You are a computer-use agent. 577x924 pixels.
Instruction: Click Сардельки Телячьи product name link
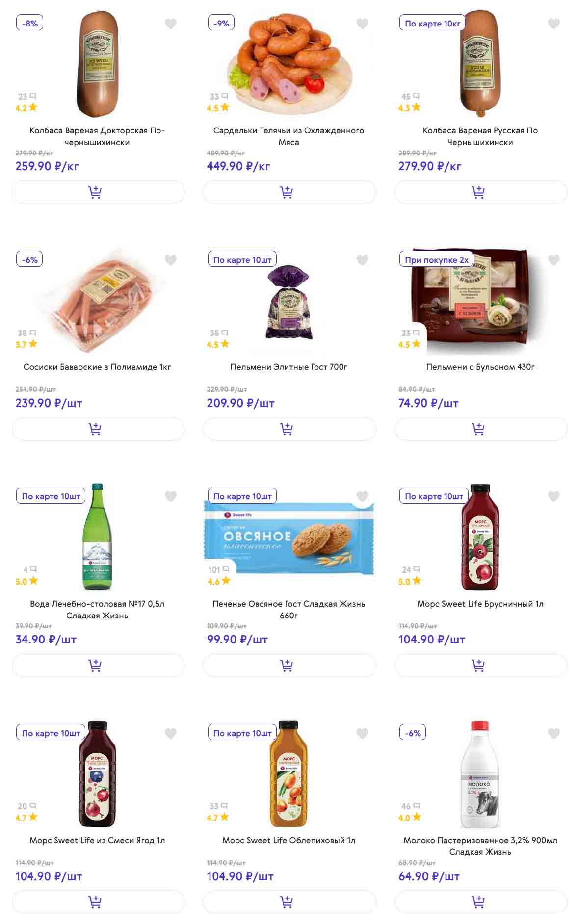pos(288,136)
